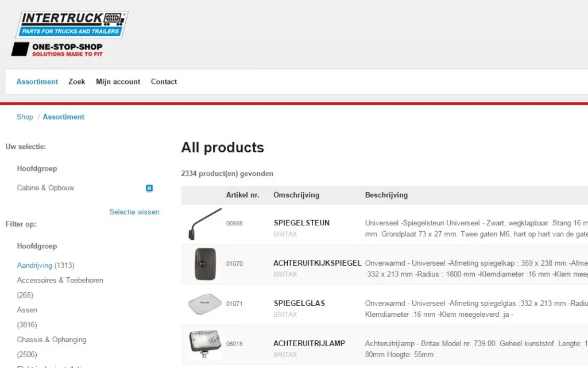Filter by Chassis & Ophanging
This screenshot has height=368, width=588.
pos(52,339)
